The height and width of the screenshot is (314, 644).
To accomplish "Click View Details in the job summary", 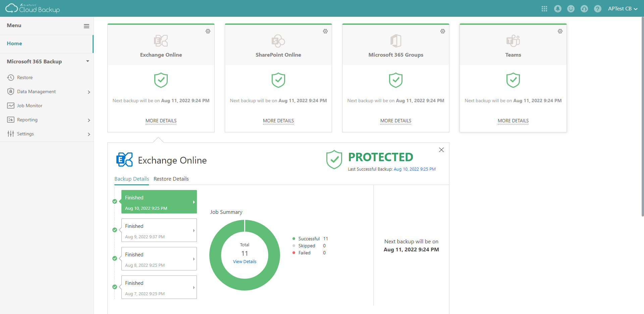I will coord(245,262).
